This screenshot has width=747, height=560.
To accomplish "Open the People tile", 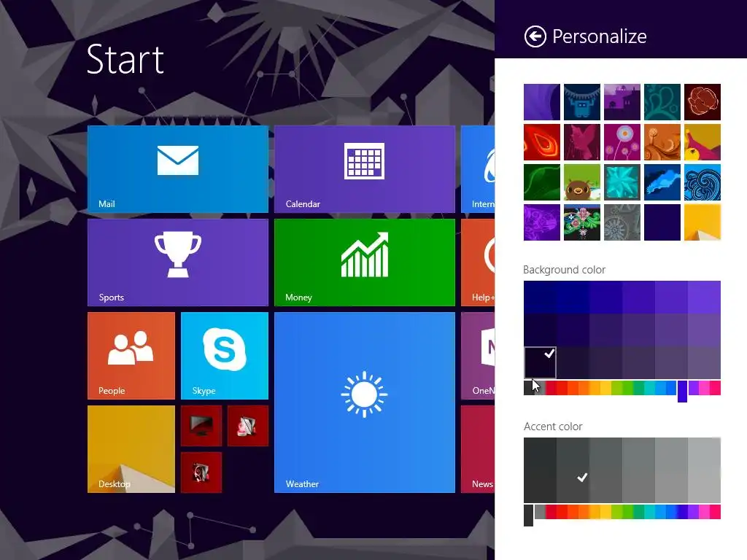I will (131, 356).
